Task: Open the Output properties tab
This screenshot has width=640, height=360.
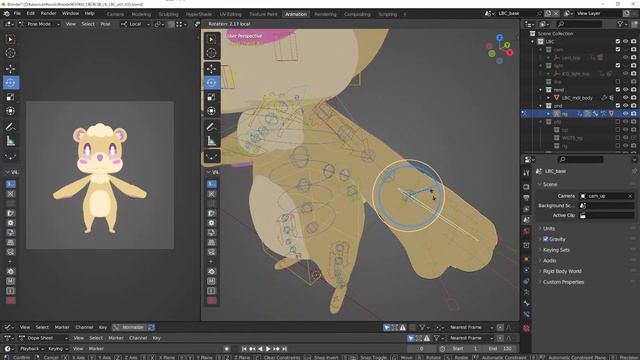Action: pos(526,198)
